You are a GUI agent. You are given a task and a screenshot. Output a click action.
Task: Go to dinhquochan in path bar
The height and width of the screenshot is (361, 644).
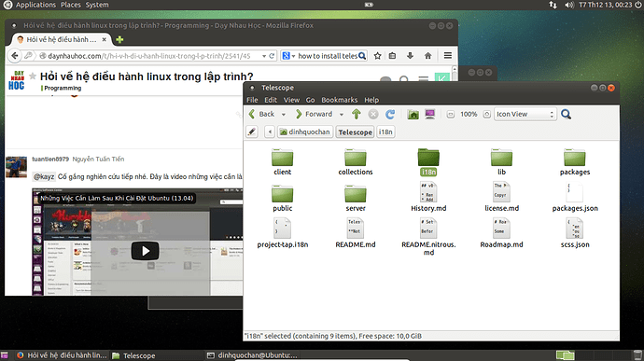click(305, 132)
